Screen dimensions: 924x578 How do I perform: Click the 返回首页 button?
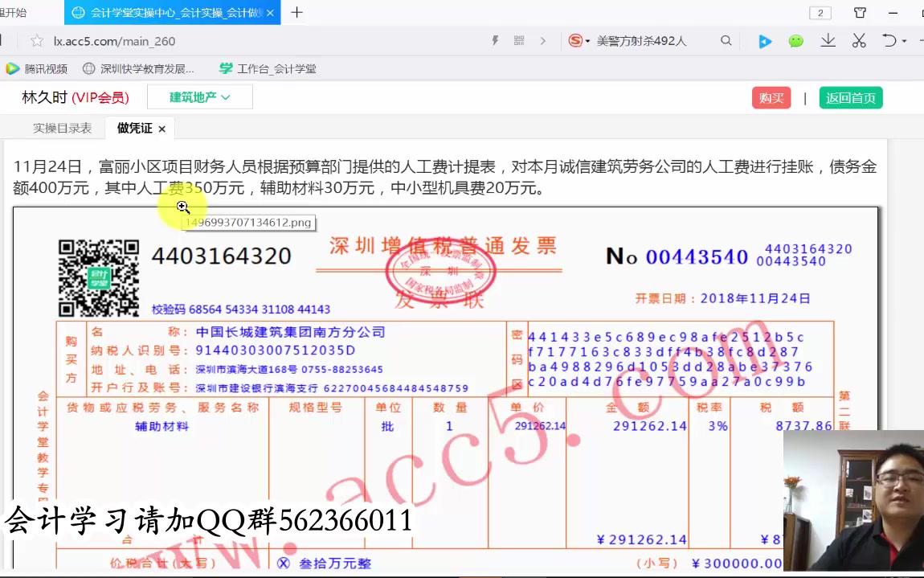[x=851, y=97]
